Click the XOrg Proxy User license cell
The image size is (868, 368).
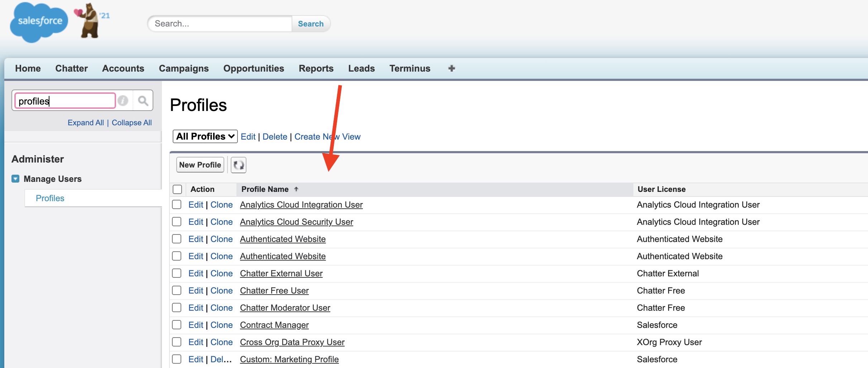tap(669, 342)
